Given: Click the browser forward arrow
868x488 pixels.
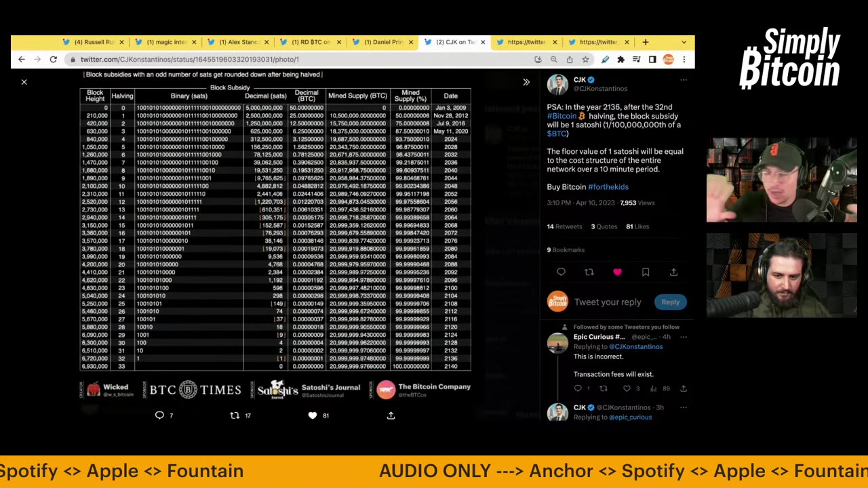Looking at the screenshot, I should click(37, 60).
